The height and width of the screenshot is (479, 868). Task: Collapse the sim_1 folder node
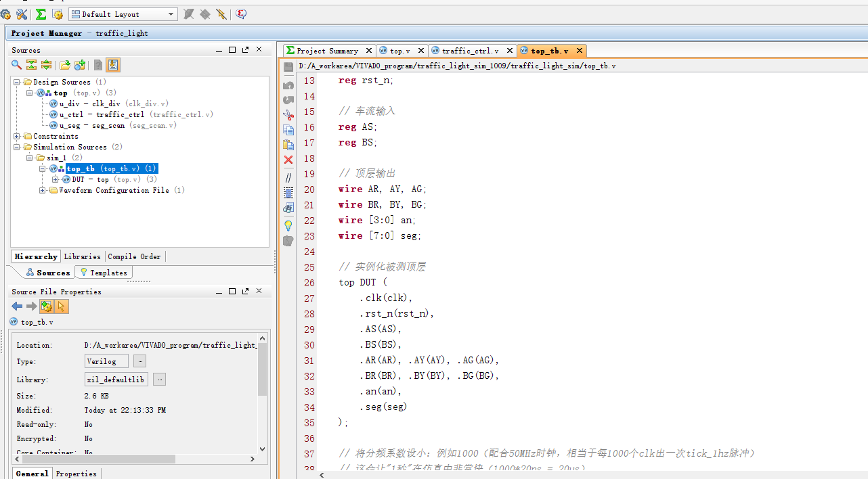(x=30, y=158)
